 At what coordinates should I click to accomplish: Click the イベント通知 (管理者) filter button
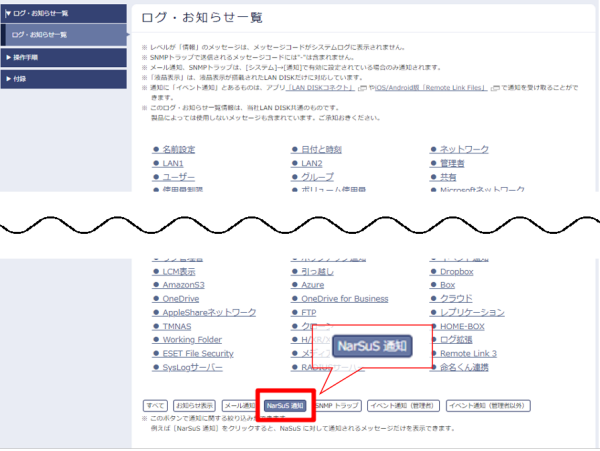point(402,405)
